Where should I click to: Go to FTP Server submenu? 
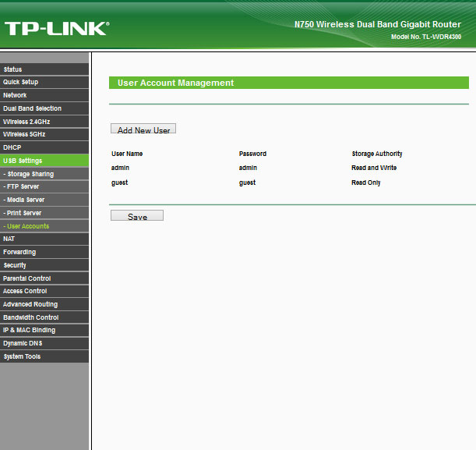pos(44,186)
